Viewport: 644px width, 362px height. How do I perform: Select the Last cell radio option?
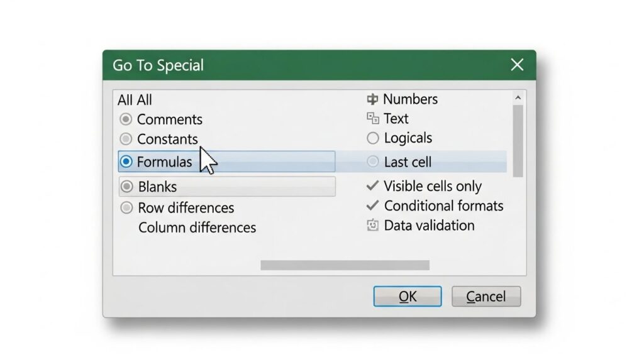coord(373,162)
